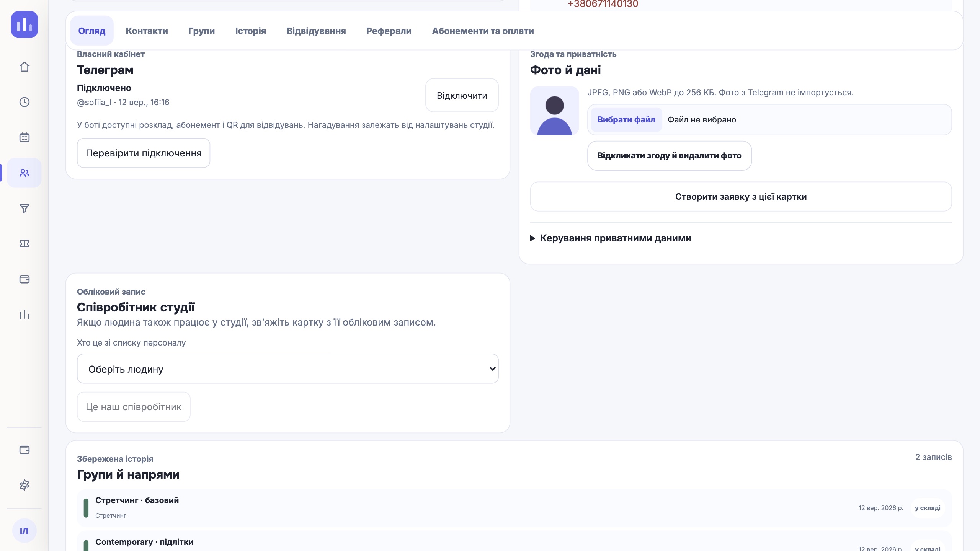Switch to the Відвідування tab
The height and width of the screenshot is (551, 980).
pos(316,31)
